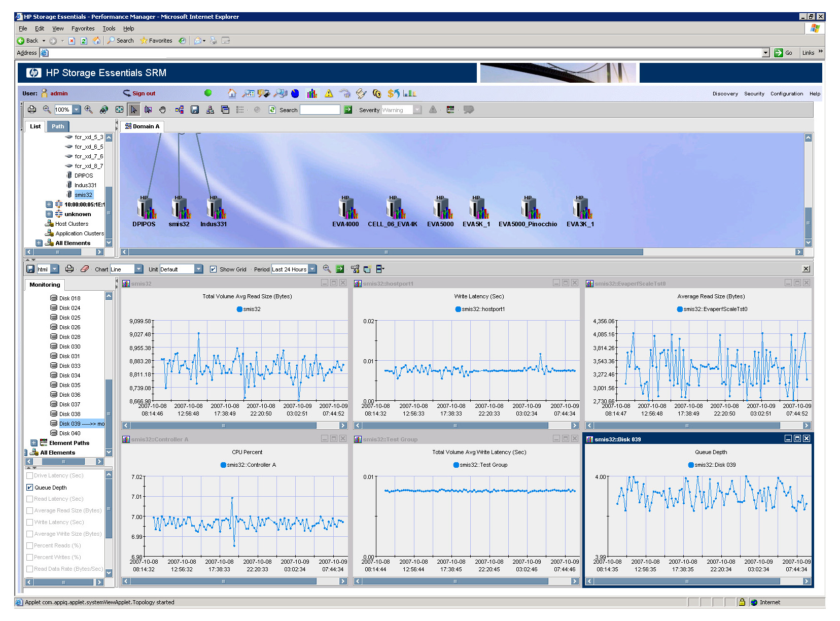Image resolution: width=840 pixels, height=621 pixels.
Task: Enable the Percent Writes (%) checkbox
Action: click(x=29, y=557)
